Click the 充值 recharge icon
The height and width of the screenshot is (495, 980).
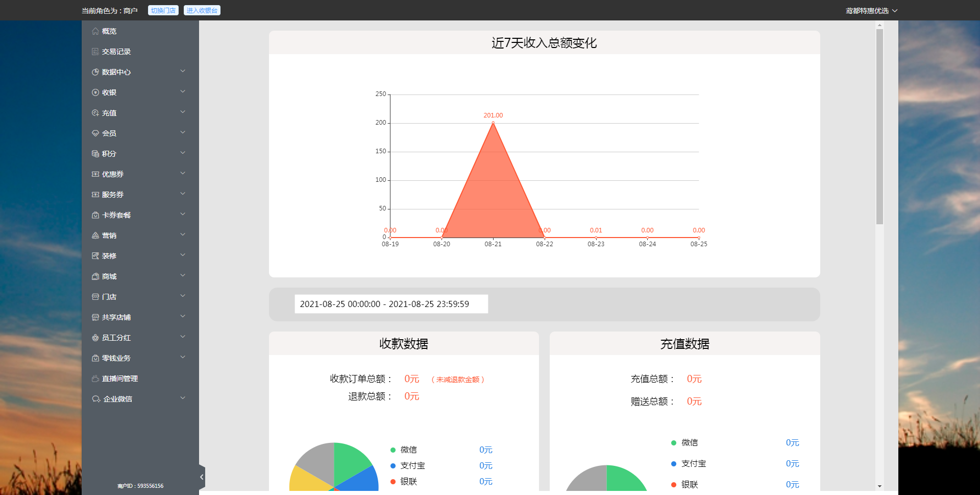pos(95,113)
